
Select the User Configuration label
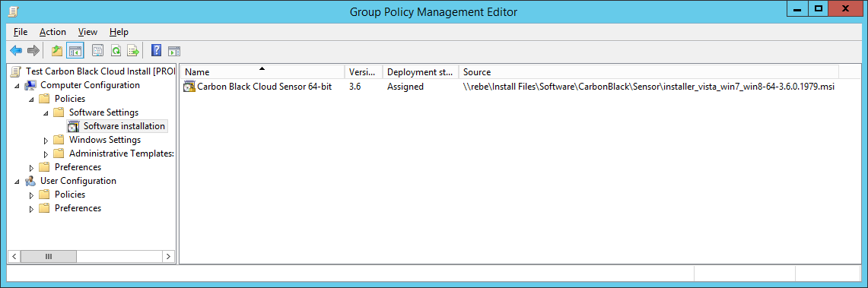78,181
